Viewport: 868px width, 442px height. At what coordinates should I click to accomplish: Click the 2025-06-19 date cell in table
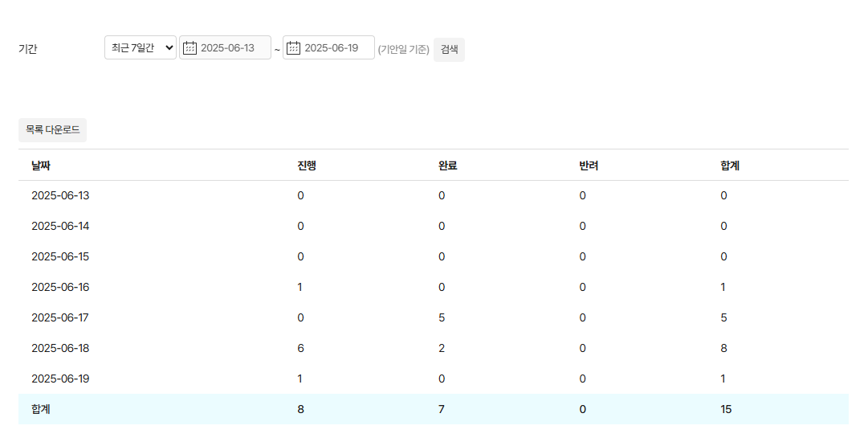point(60,379)
